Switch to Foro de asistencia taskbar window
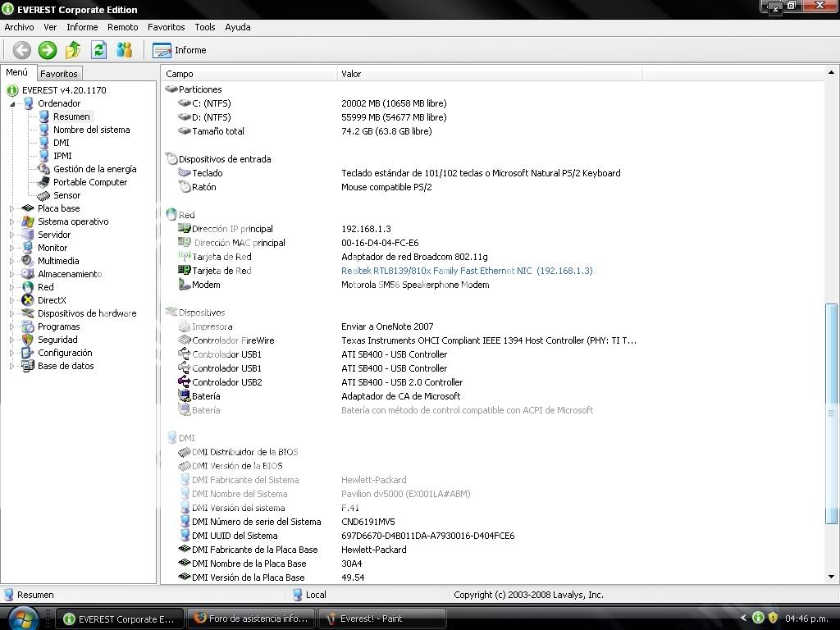The height and width of the screenshot is (630, 840). click(251, 619)
